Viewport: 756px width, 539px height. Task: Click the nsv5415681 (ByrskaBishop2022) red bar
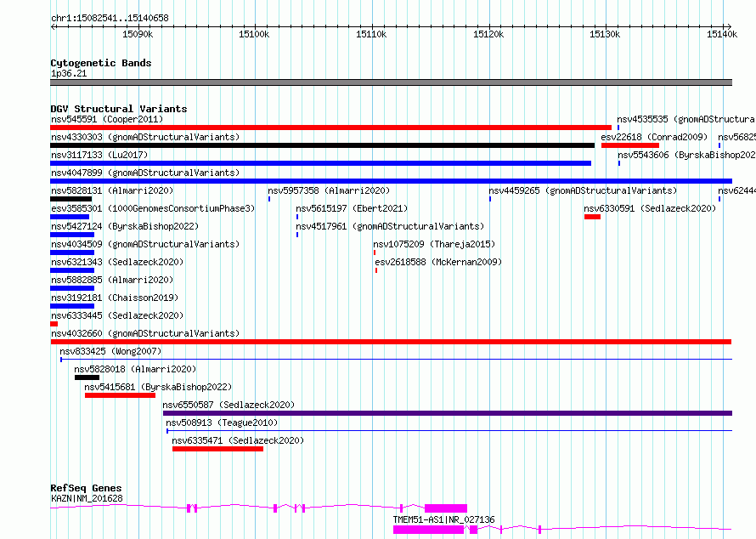click(120, 395)
